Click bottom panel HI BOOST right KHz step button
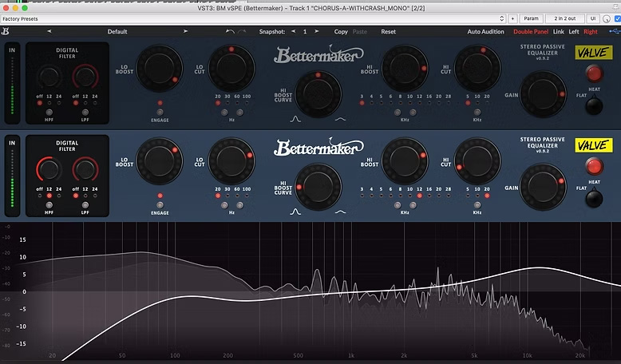The image size is (621, 364). 413,205
